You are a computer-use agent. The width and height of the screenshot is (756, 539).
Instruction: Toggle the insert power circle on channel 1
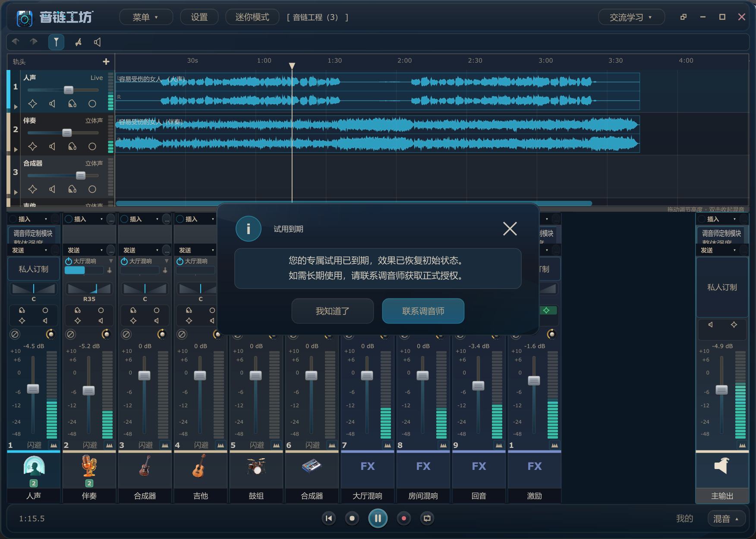pyautogui.click(x=13, y=219)
